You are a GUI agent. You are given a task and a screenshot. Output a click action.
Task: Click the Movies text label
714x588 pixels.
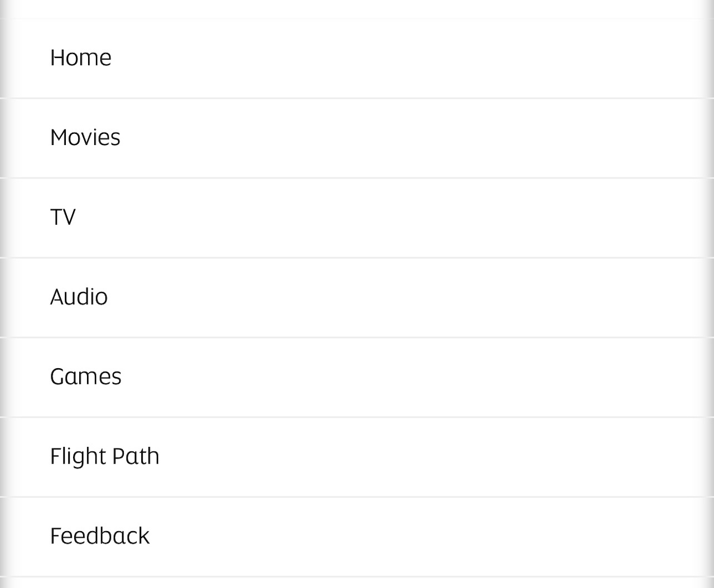85,138
